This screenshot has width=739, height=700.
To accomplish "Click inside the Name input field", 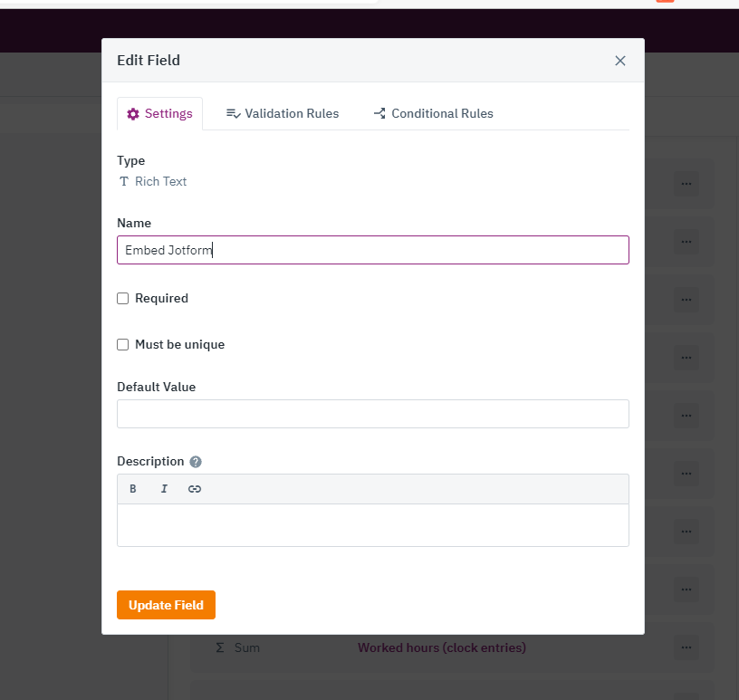I will click(372, 250).
